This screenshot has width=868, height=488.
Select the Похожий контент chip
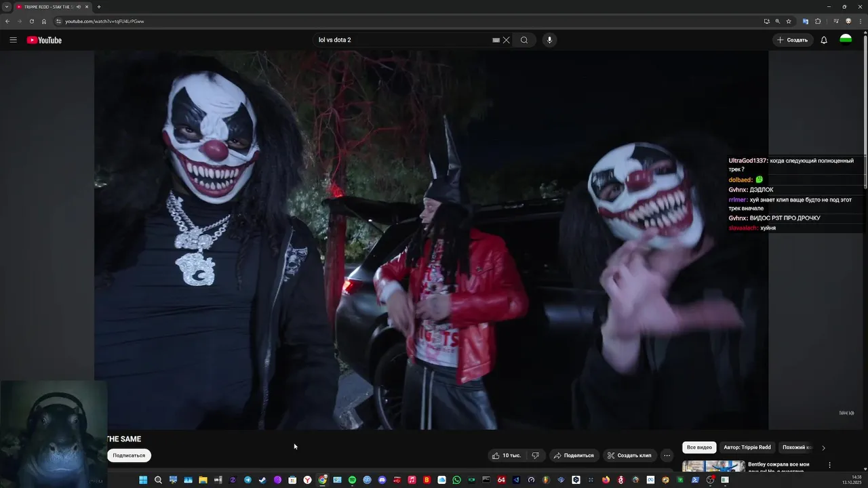click(x=797, y=447)
